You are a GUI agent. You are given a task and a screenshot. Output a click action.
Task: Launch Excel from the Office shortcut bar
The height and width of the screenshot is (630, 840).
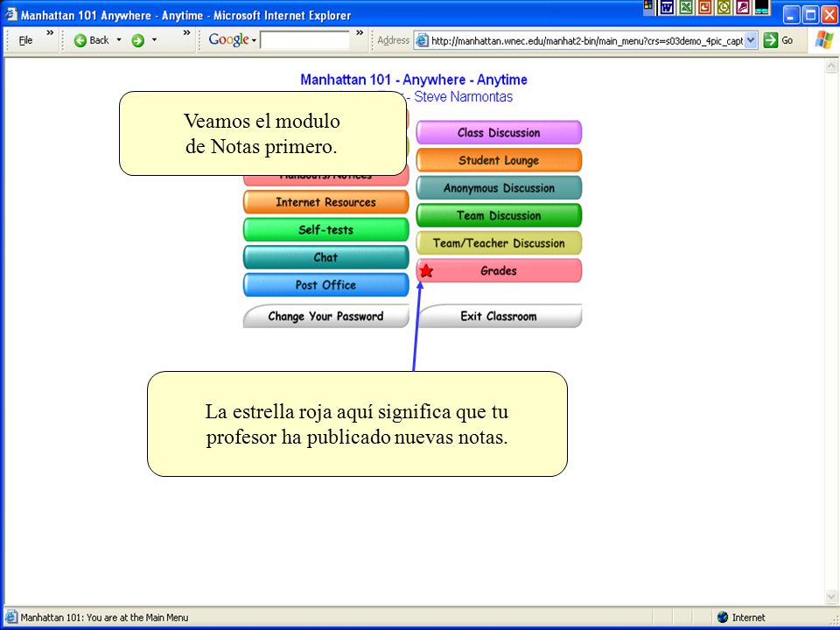coord(686,7)
